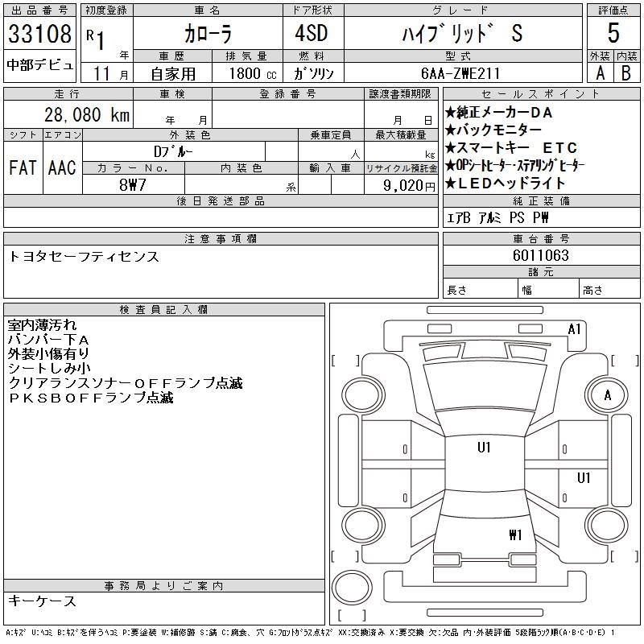This screenshot has width=644, height=644.
Task: Click the color number 8W7
Action: coord(132,185)
